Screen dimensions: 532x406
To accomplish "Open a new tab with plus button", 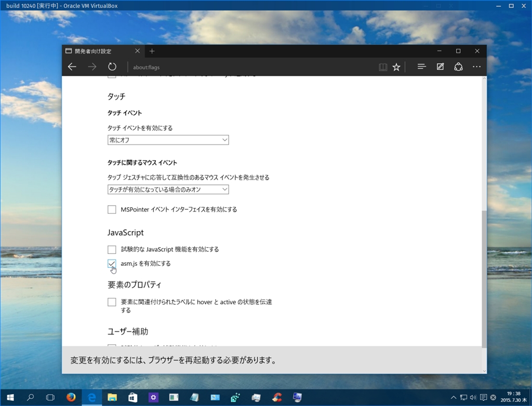I will coord(152,51).
